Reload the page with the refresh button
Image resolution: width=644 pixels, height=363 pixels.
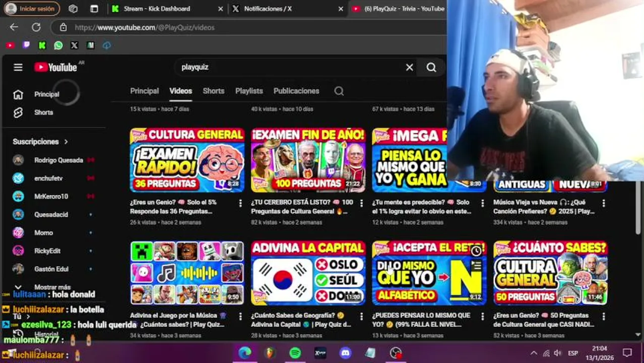pyautogui.click(x=36, y=27)
